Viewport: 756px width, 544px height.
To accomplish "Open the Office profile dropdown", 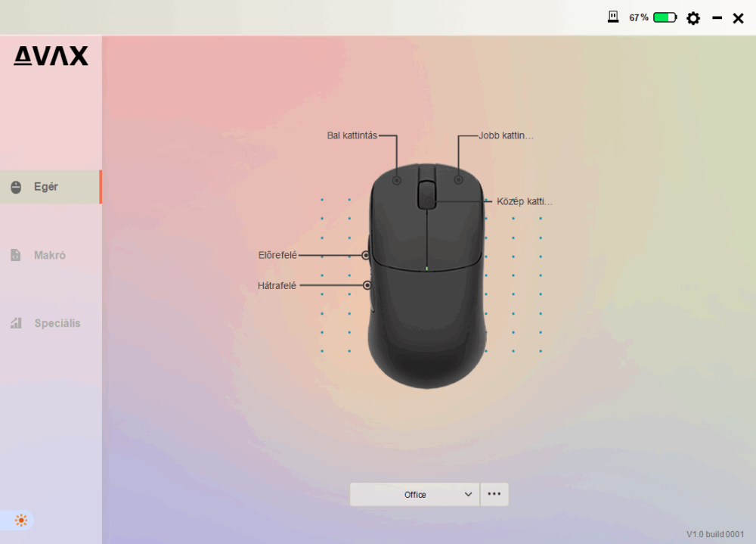I will 414,495.
